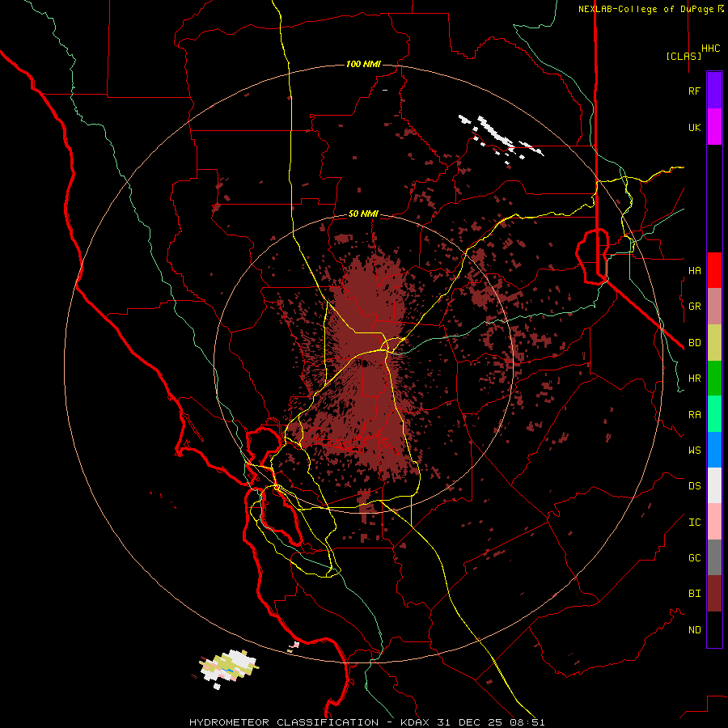Click the HR legend label
Image resolution: width=728 pixels, height=728 pixels.
click(694, 379)
